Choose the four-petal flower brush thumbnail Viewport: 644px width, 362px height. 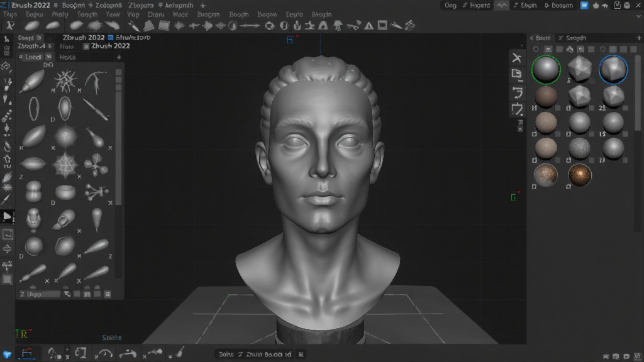(x=96, y=164)
